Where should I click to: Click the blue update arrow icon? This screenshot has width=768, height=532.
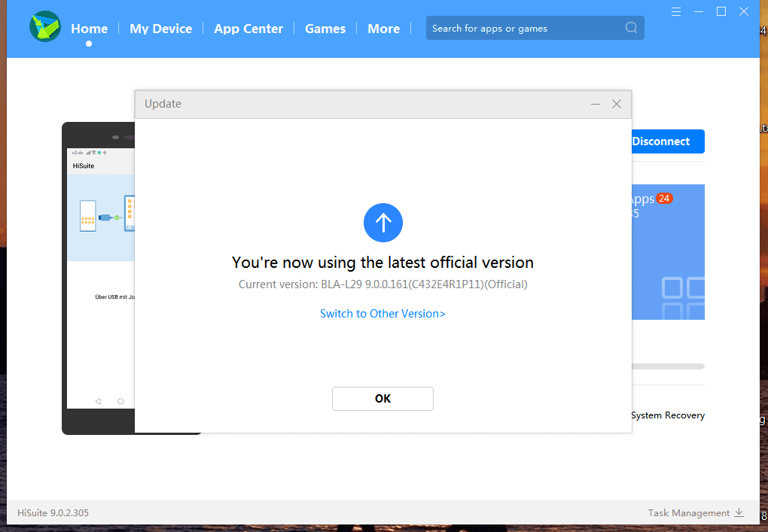pyautogui.click(x=383, y=223)
